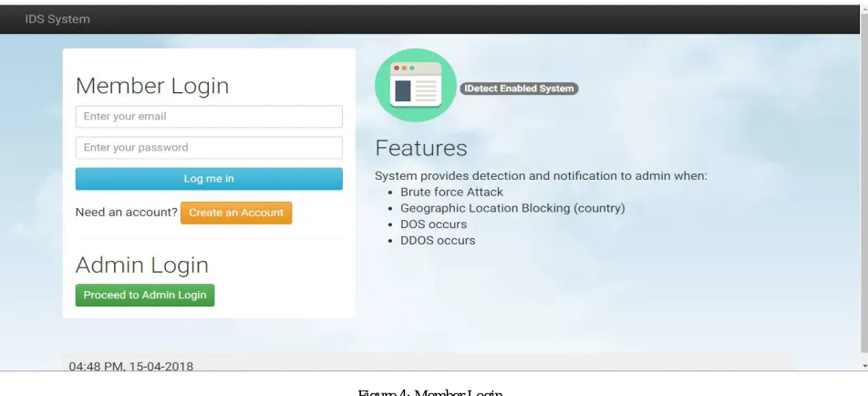Select Geographic Location Blocking (country) text

tap(512, 208)
